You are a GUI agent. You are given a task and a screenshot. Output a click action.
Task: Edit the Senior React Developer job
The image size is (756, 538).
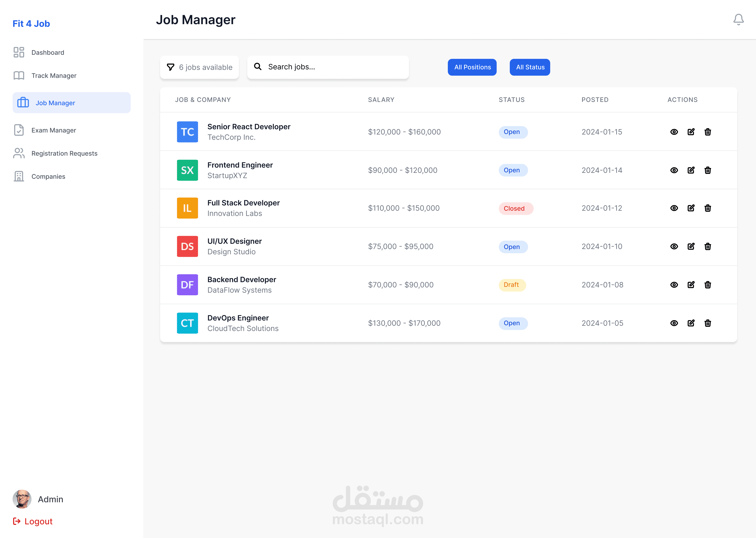coord(691,132)
